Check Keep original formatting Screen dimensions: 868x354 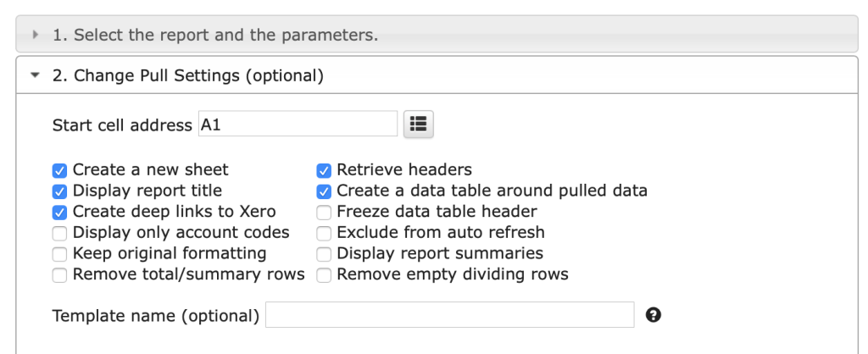(x=59, y=253)
